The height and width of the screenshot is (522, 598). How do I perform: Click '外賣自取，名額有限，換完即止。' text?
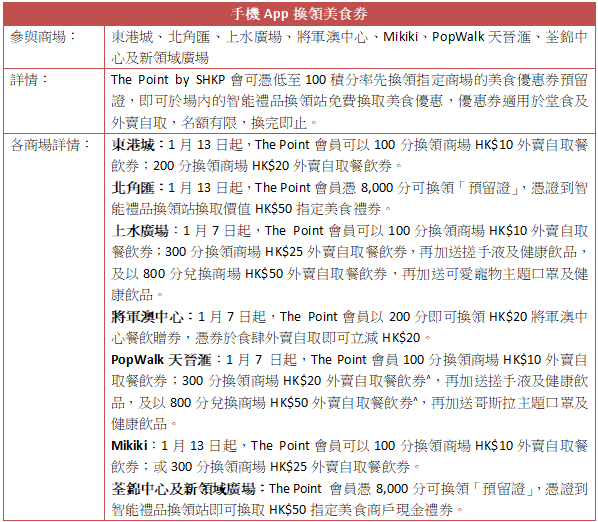[x=214, y=123]
